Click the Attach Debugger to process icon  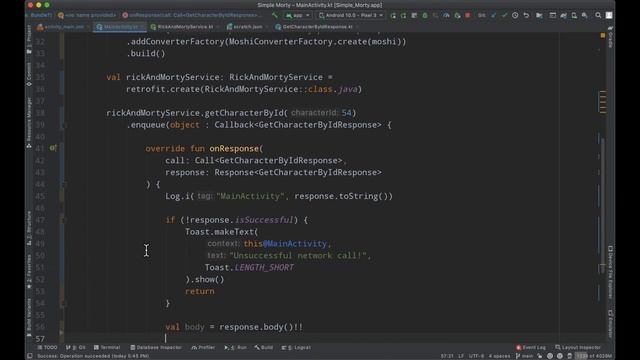click(457, 16)
